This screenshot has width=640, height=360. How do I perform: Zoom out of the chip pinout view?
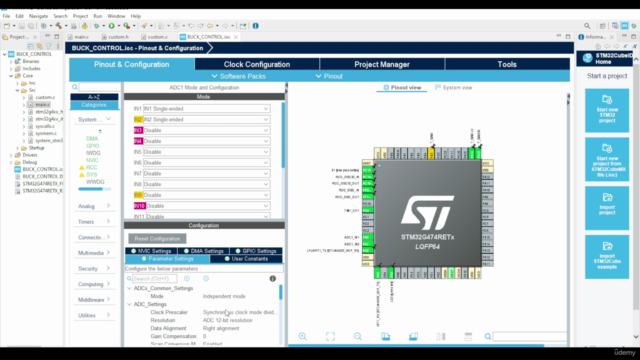pos(358,336)
